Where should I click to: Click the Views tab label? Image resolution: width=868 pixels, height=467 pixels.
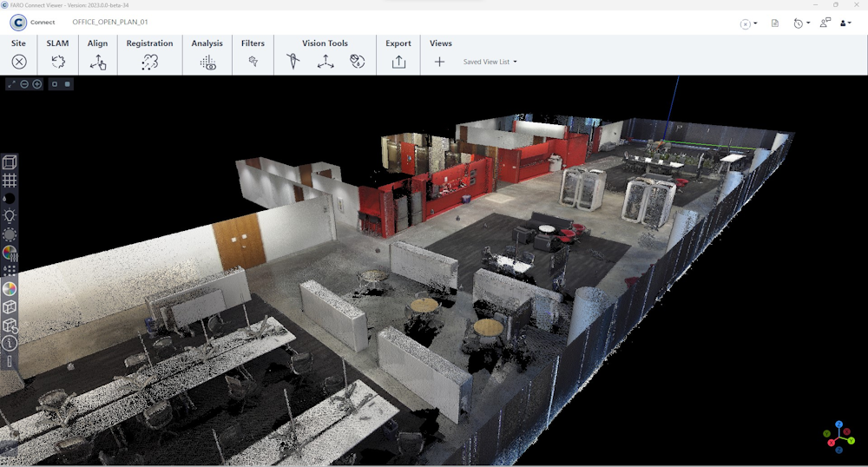441,43
